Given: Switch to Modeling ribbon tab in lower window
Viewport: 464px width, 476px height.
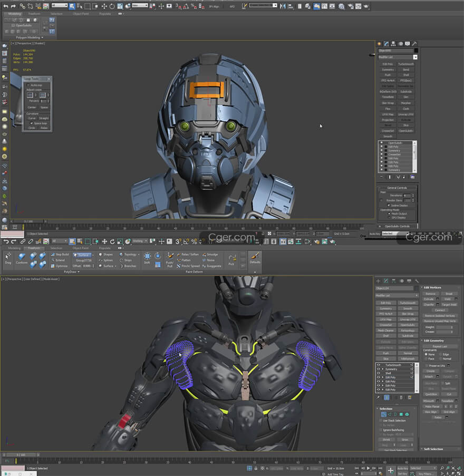Looking at the screenshot, I should 14,248.
